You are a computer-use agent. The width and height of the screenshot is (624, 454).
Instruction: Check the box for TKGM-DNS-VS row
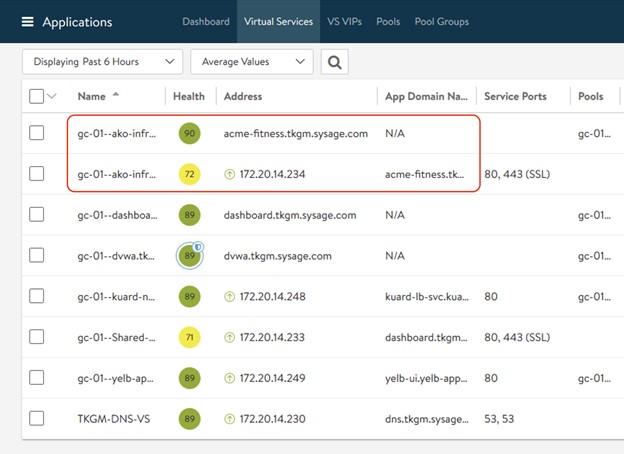tap(37, 419)
